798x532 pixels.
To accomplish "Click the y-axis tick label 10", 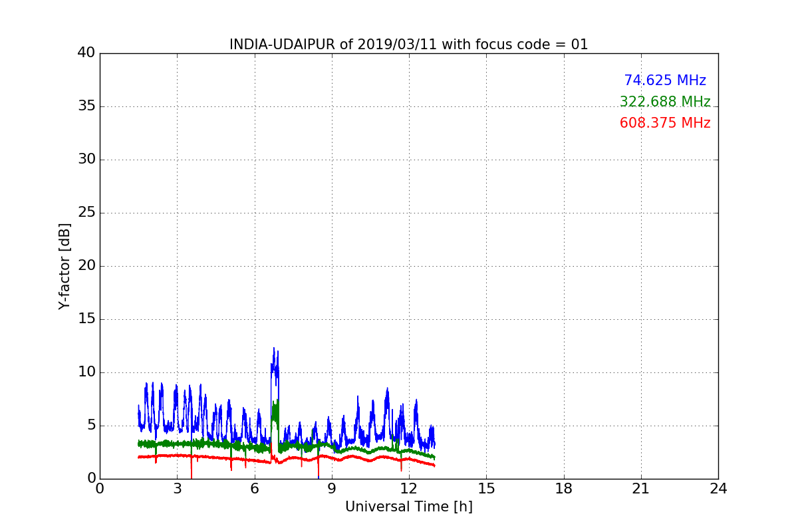I will point(86,372).
